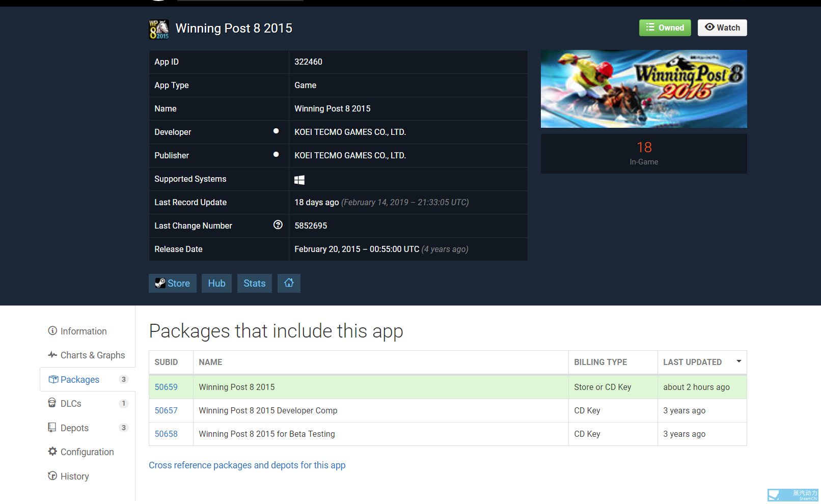This screenshot has height=504, width=821.
Task: Sort by BILLING TYPE column header
Action: click(x=613, y=362)
